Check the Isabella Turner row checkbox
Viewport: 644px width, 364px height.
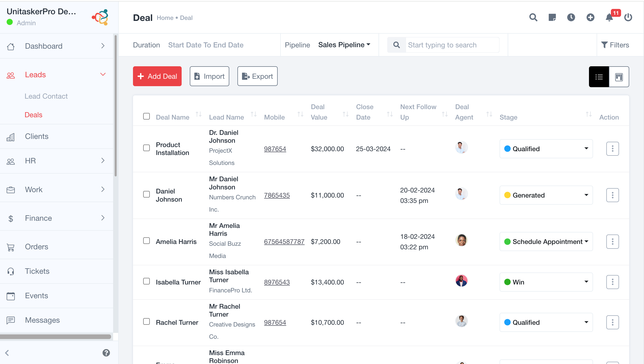pyautogui.click(x=146, y=281)
